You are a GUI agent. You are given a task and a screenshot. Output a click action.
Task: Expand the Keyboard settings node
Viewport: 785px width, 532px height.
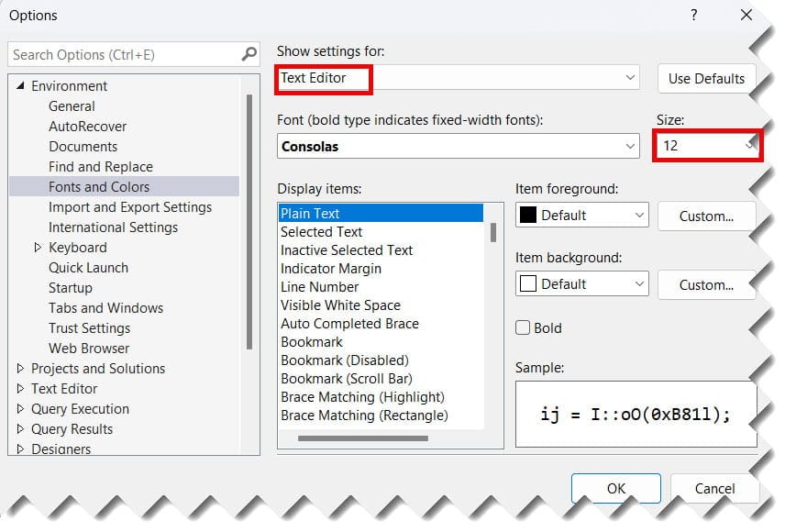coord(38,247)
